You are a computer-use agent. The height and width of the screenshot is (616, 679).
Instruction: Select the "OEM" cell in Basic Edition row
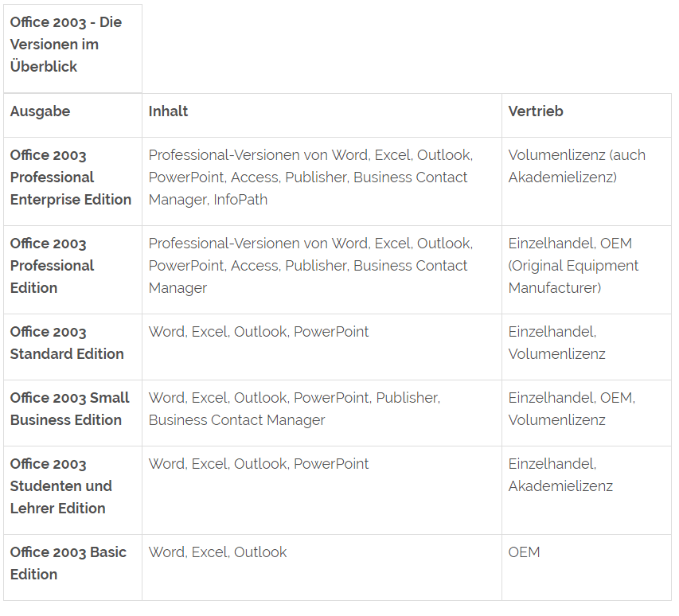click(x=524, y=552)
